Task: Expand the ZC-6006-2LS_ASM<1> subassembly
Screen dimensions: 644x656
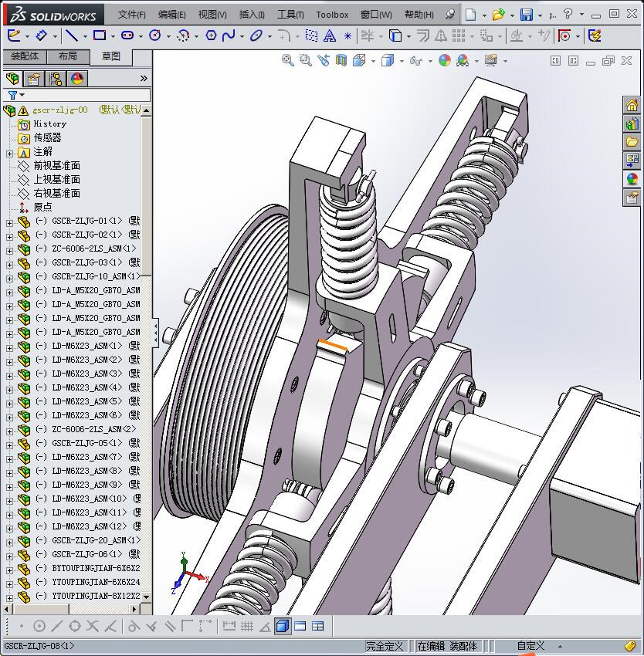Action: point(9,251)
